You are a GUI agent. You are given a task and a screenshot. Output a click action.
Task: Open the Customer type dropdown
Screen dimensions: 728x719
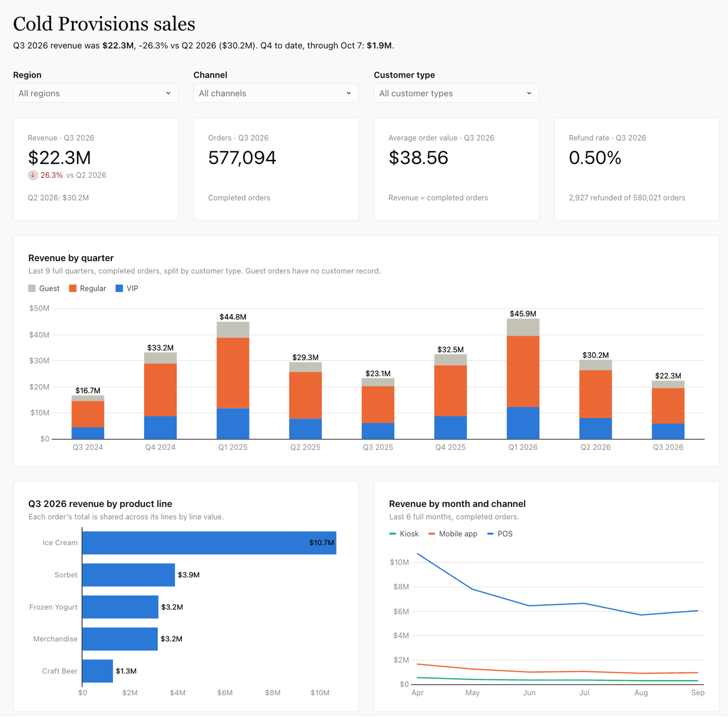click(456, 93)
